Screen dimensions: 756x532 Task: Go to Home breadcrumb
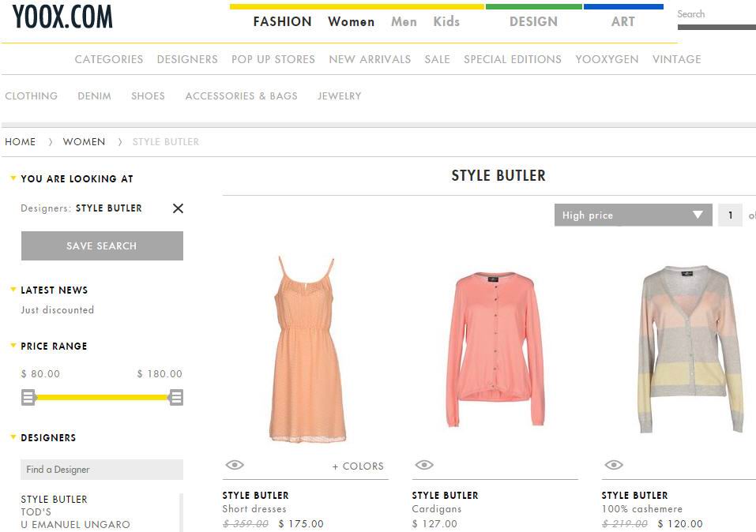pos(21,141)
